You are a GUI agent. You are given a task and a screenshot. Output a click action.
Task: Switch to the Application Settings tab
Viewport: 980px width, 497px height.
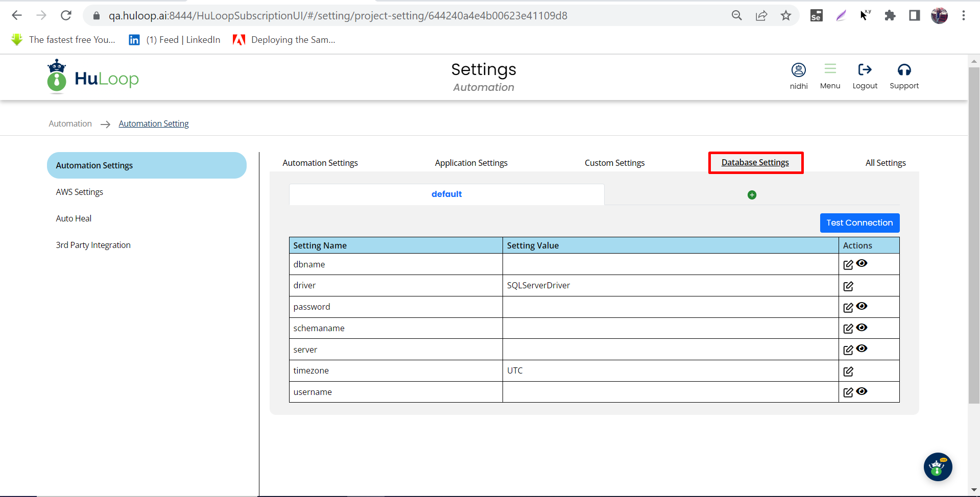[x=471, y=163]
